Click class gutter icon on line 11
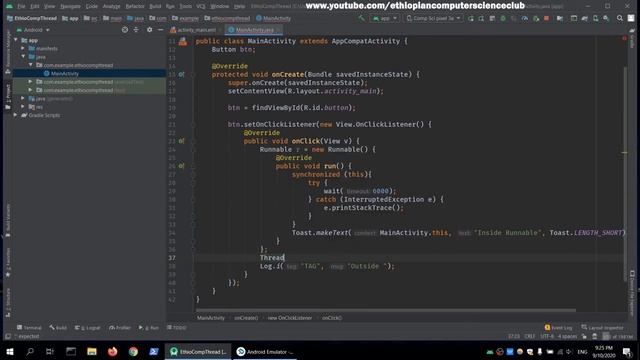Viewport: 640px width, 360px height. 182,41
